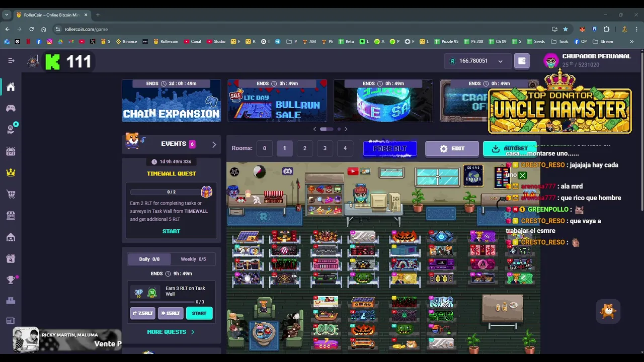Reload the page in Chrome
Screen dimensions: 644x362
pos(31,29)
